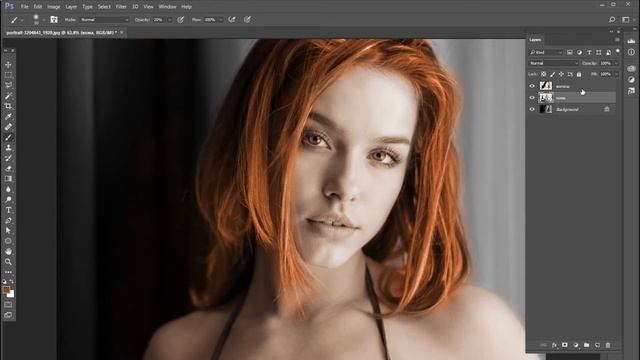Toggle pressure for size

pos(247,20)
